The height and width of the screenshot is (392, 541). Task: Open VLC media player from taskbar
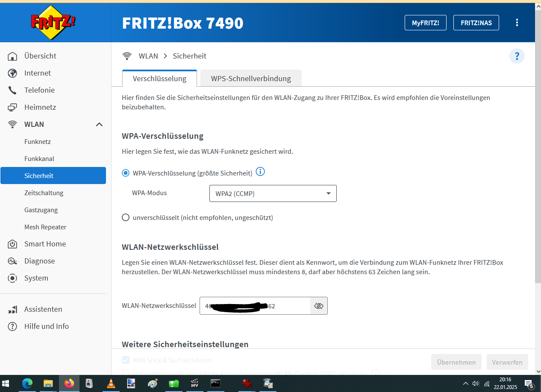click(111, 383)
